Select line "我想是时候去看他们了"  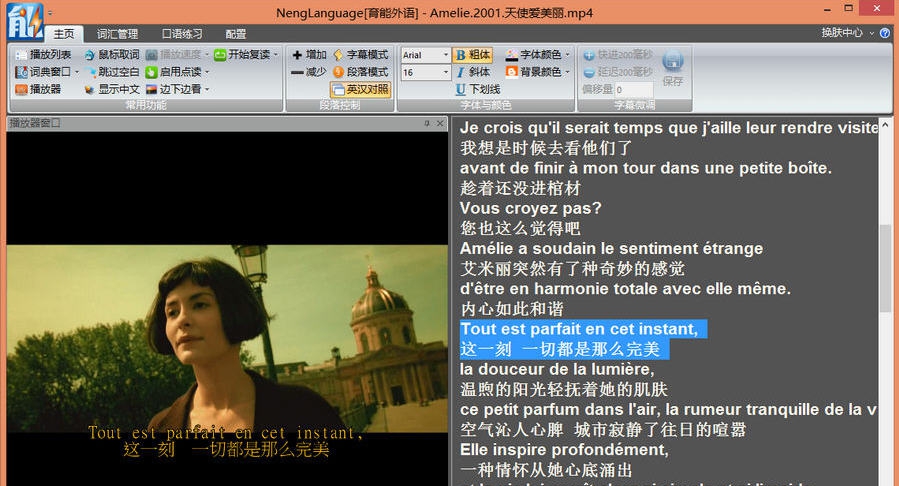tap(546, 148)
